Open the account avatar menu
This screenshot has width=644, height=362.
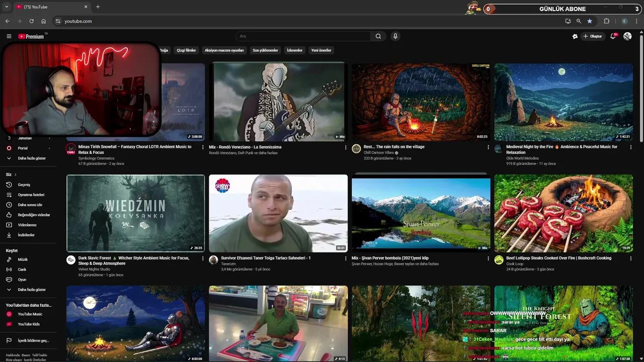point(627,36)
